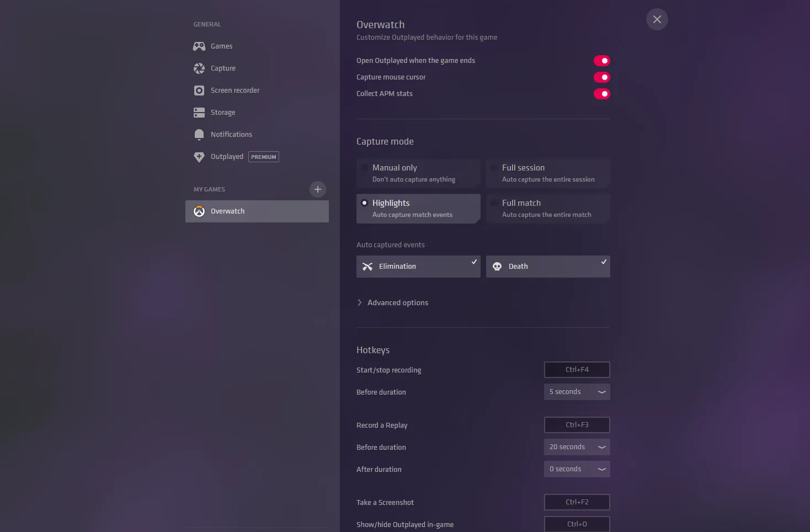
Task: Open Screen recorder settings section
Action: pyautogui.click(x=257, y=91)
